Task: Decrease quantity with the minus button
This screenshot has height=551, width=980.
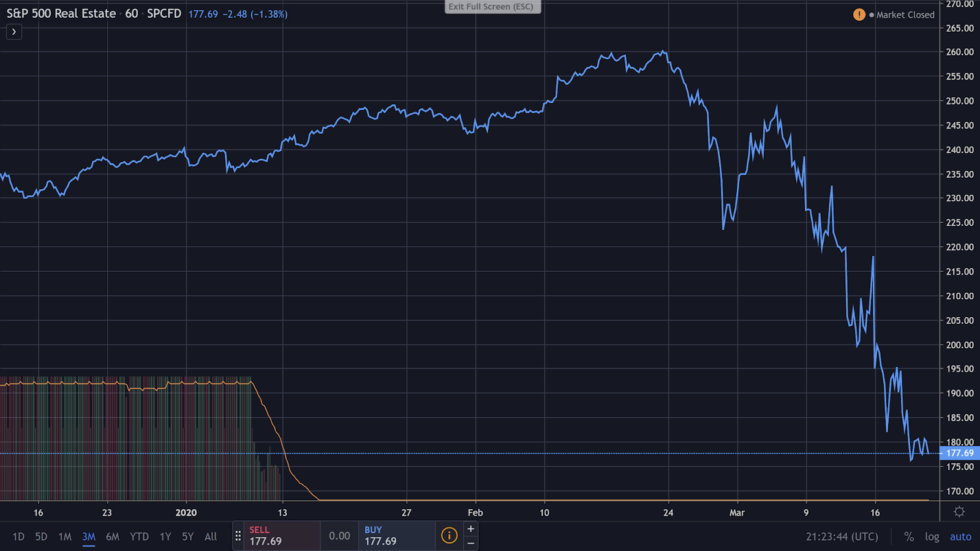Action: pos(470,543)
